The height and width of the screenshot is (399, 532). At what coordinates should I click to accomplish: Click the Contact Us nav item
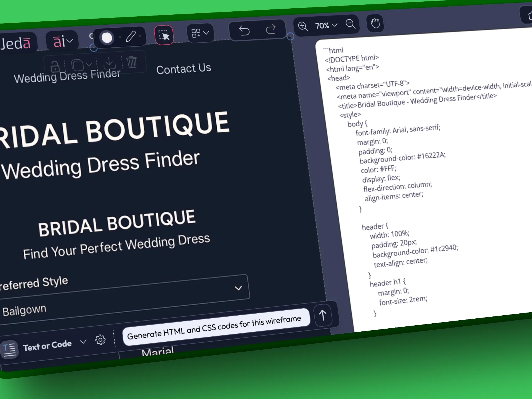coord(183,69)
